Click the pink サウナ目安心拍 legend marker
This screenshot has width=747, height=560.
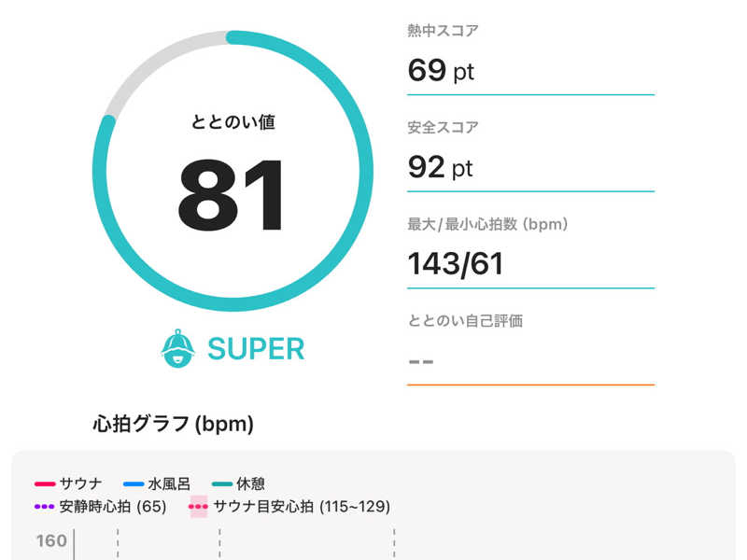pos(198,506)
